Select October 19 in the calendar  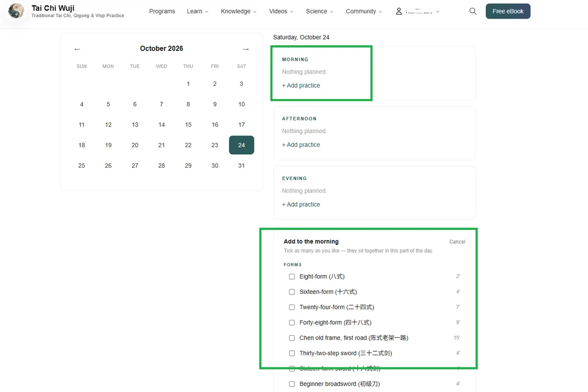[108, 145]
